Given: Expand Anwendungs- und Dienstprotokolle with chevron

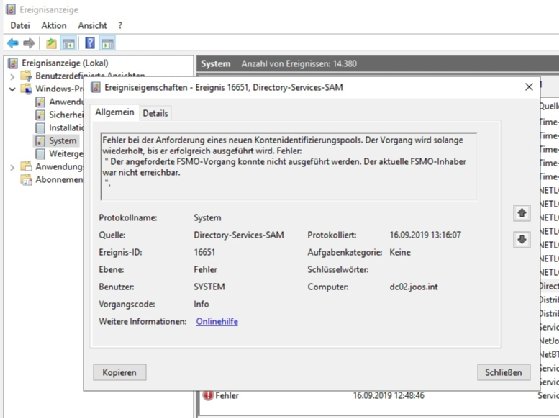Looking at the screenshot, I should tap(12, 167).
